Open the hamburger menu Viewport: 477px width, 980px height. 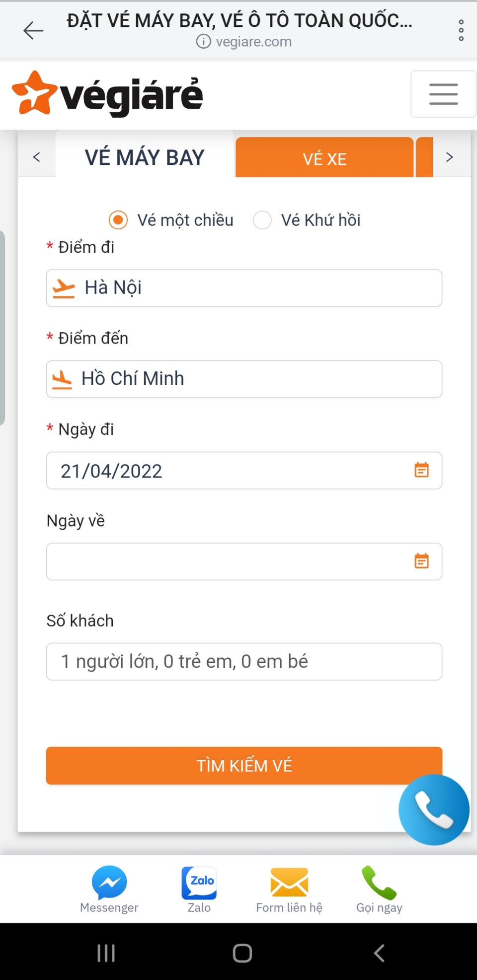click(443, 94)
